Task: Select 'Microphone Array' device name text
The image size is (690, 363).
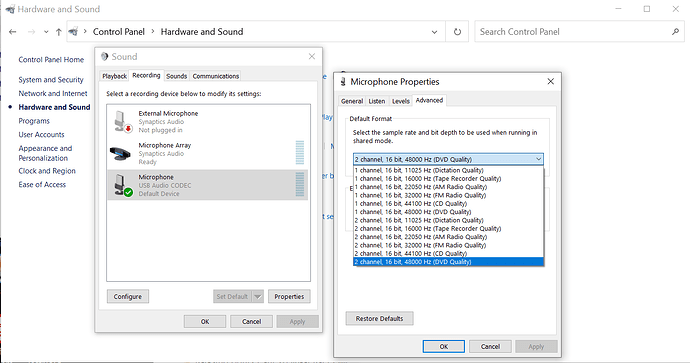Action: [x=165, y=145]
